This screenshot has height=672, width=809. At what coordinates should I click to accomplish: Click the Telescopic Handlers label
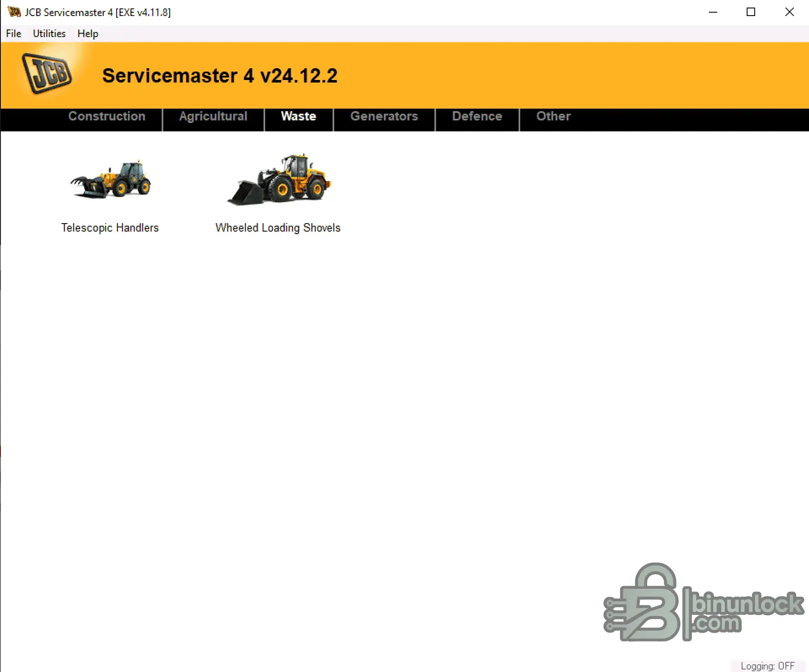[110, 228]
